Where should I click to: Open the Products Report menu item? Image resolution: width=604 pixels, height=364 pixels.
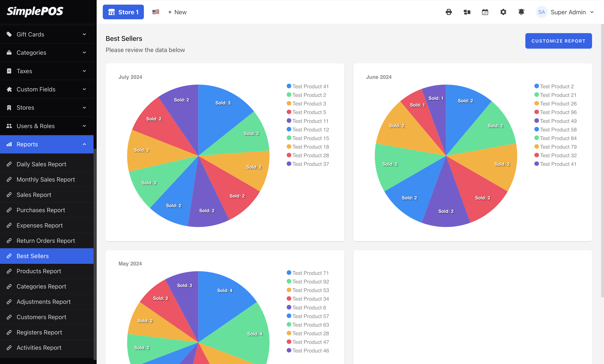pos(39,271)
